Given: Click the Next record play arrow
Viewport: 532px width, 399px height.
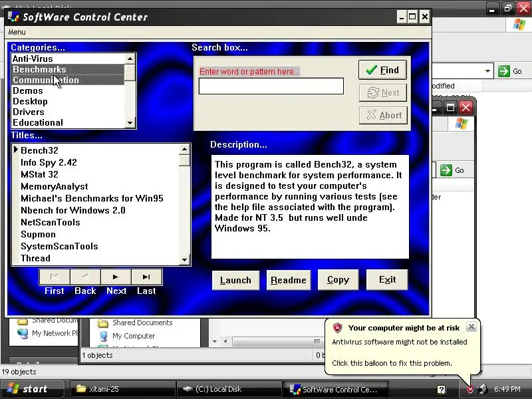Looking at the screenshot, I should click(x=116, y=277).
